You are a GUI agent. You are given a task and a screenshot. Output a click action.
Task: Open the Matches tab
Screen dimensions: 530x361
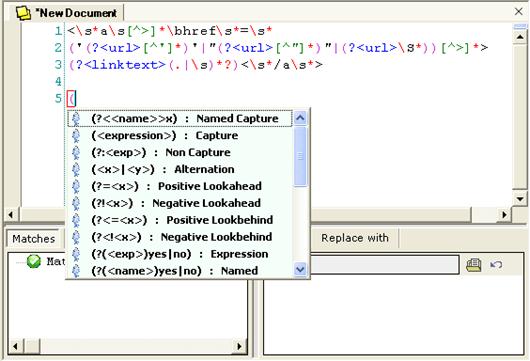tap(33, 239)
